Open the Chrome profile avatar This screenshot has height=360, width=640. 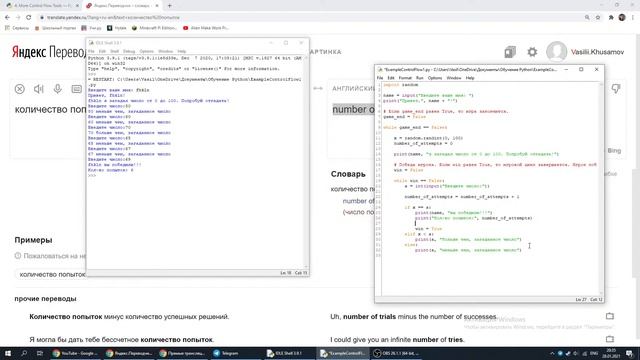[x=622, y=18]
